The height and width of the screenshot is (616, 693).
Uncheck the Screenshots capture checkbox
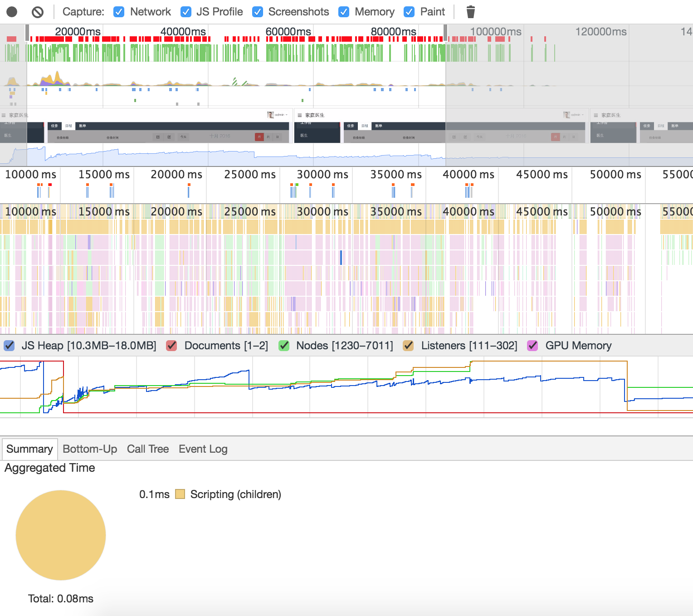click(258, 12)
